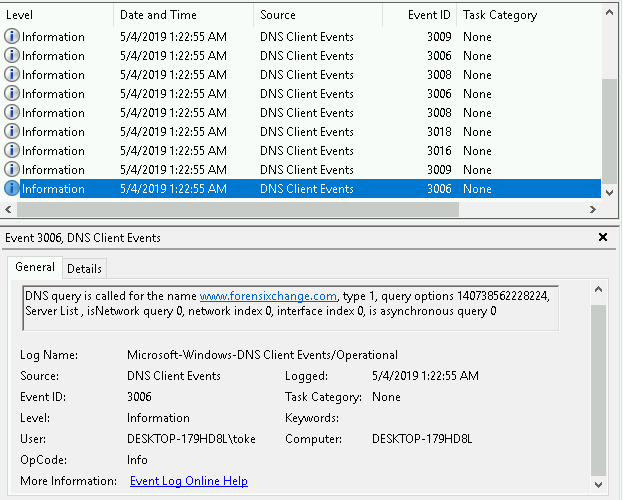Open Event Log Online Help link

189,481
